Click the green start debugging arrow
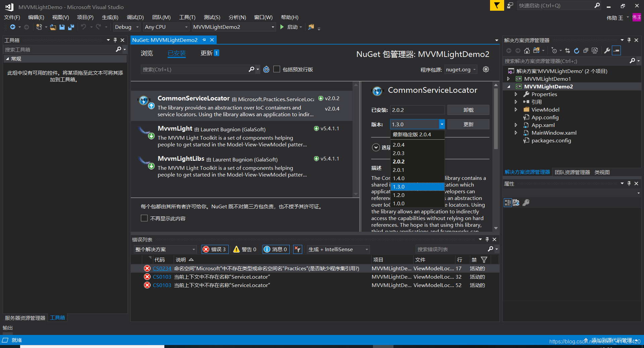 click(282, 27)
